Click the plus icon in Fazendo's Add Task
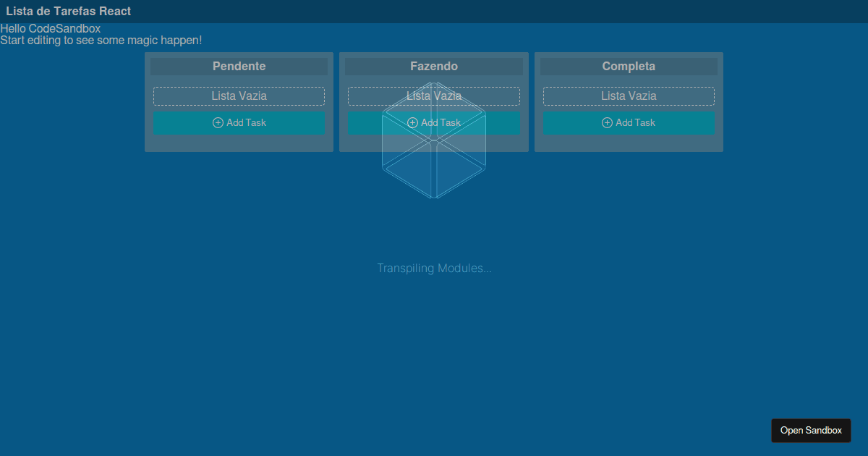 pyautogui.click(x=412, y=122)
